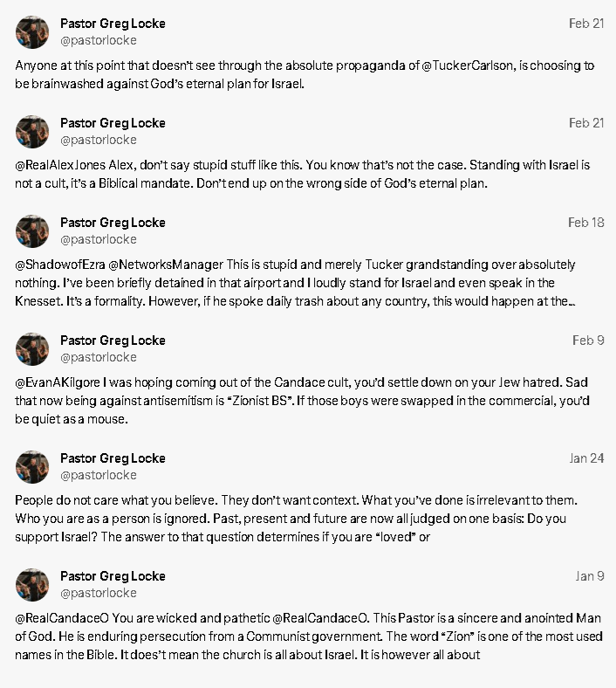Image resolution: width=616 pixels, height=688 pixels.
Task: Click avatar on the Feb 9 post
Action: click(32, 349)
